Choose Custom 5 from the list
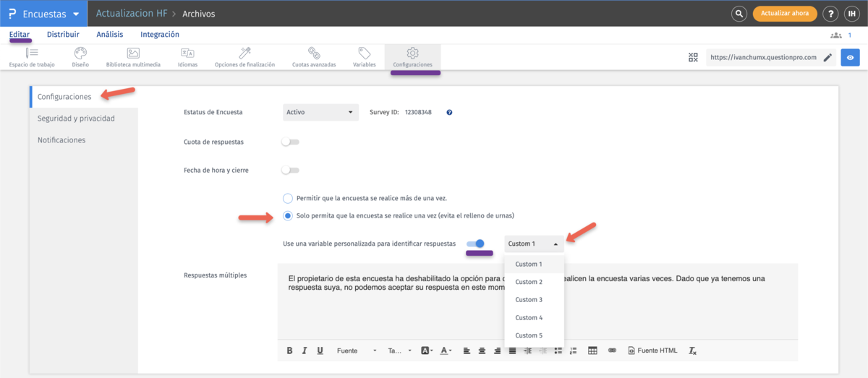The image size is (868, 378). pyautogui.click(x=534, y=335)
